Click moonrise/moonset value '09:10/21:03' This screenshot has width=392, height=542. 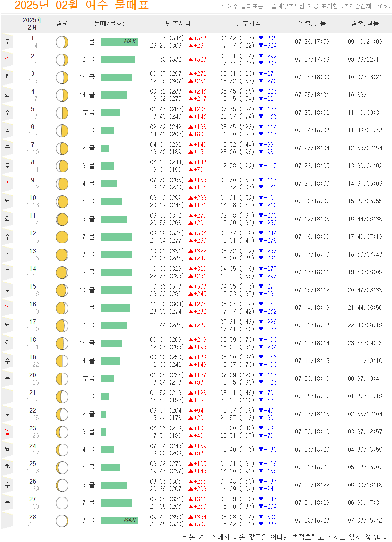365,42
